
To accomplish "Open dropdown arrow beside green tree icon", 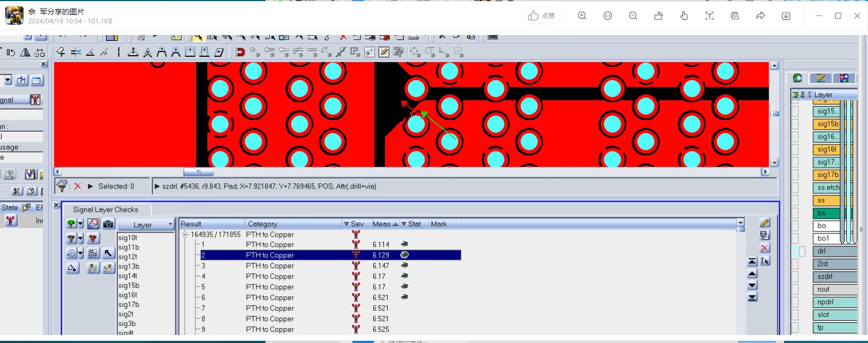I will (81, 224).
